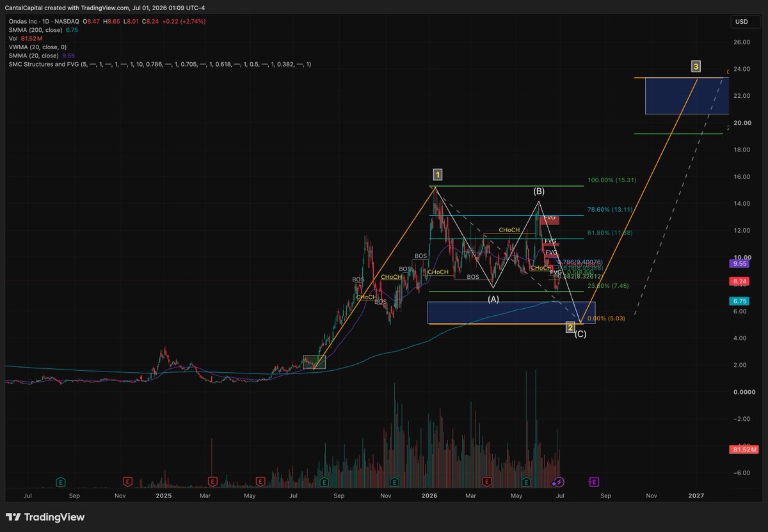Screen dimensions: 768x532
Task: Click the TradingView logo
Action: (x=45, y=517)
